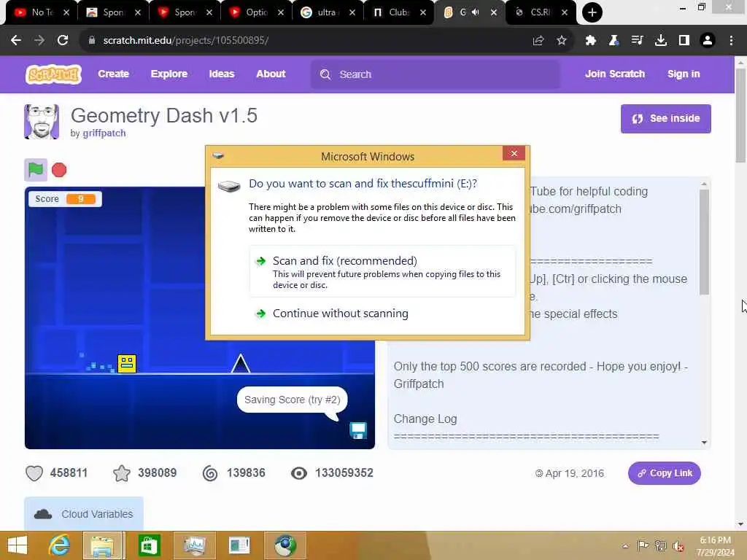
Task: Click the Score variable monitor
Action: click(65, 198)
